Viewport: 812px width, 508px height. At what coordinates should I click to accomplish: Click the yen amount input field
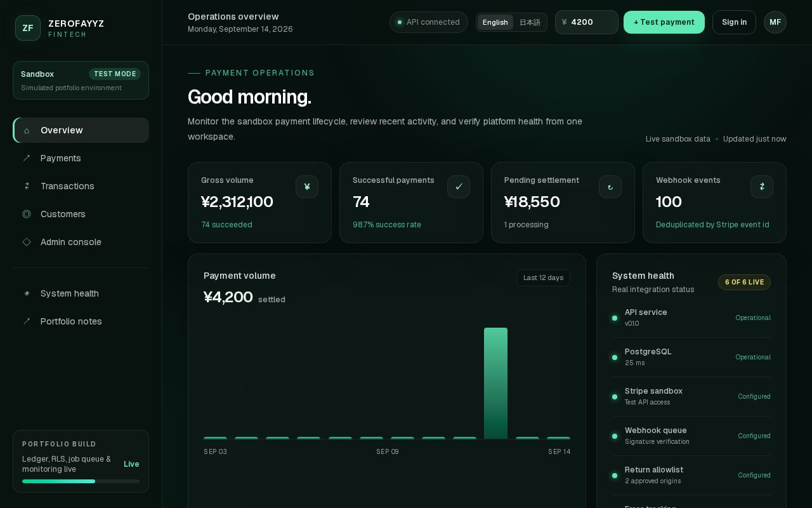[587, 22]
